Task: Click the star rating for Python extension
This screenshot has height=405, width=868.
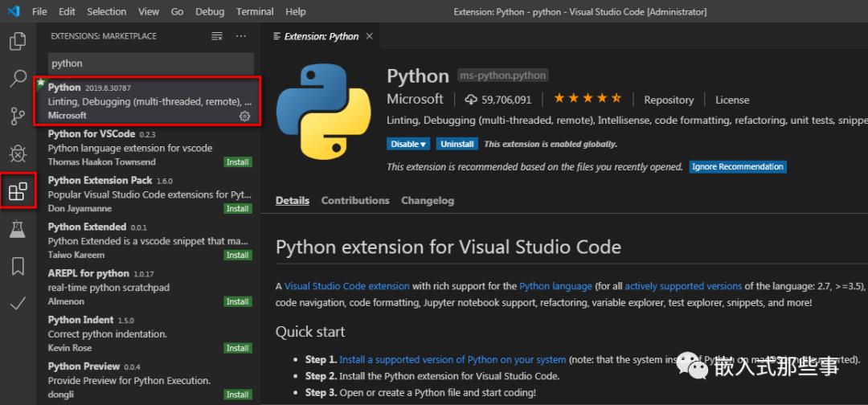Action: point(587,99)
